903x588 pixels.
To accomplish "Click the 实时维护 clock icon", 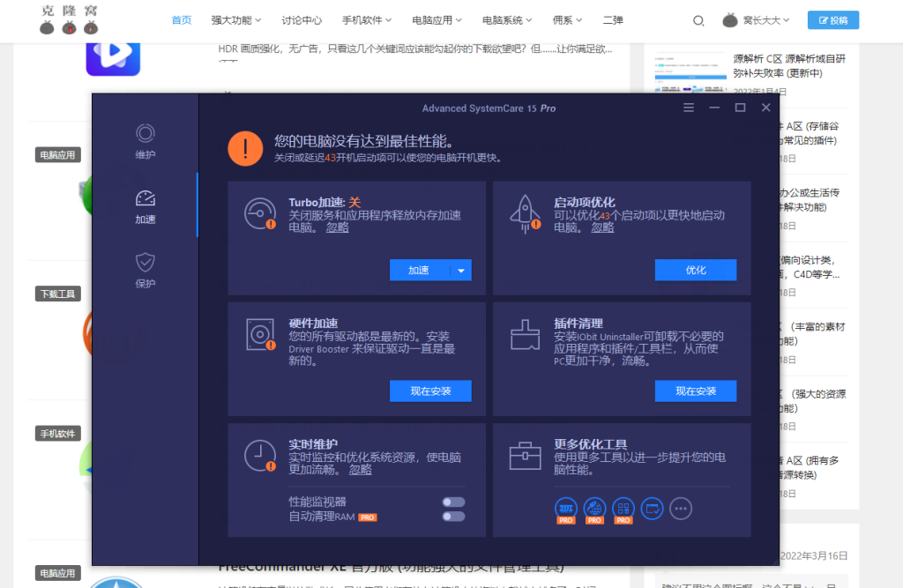I will pyautogui.click(x=260, y=456).
